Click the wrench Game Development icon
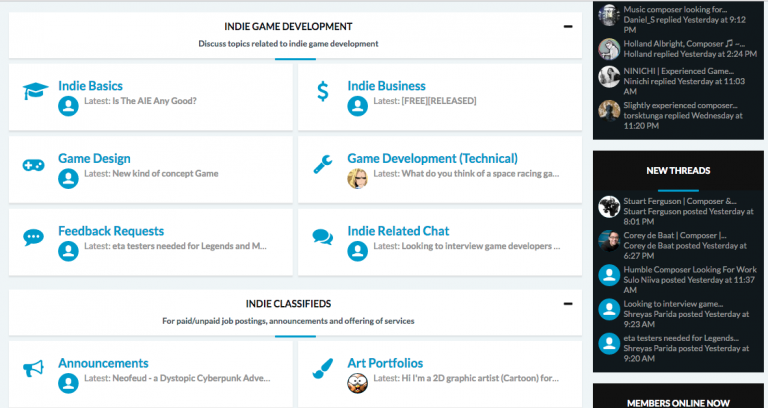Image resolution: width=768 pixels, height=408 pixels. click(x=322, y=164)
